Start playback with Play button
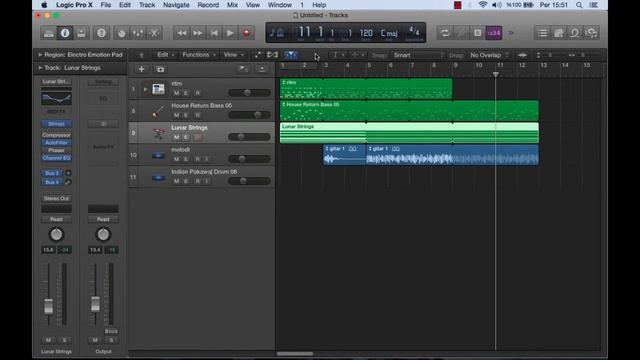 click(230, 33)
